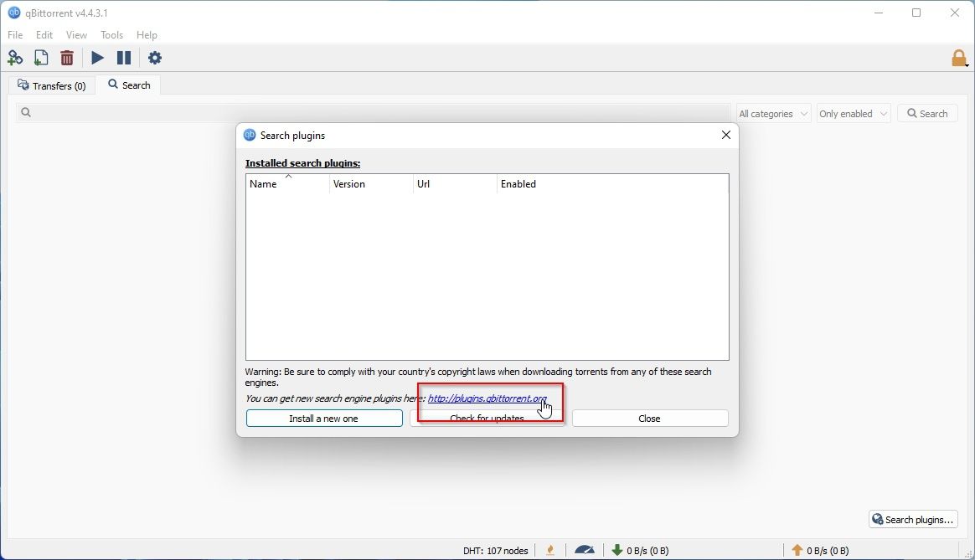Sort plugins by Version column header
Image resolution: width=975 pixels, height=560 pixels.
pos(371,184)
